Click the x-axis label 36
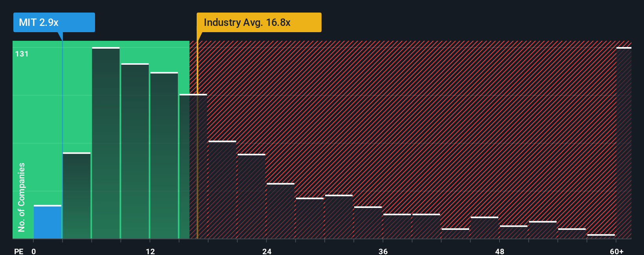 383,251
